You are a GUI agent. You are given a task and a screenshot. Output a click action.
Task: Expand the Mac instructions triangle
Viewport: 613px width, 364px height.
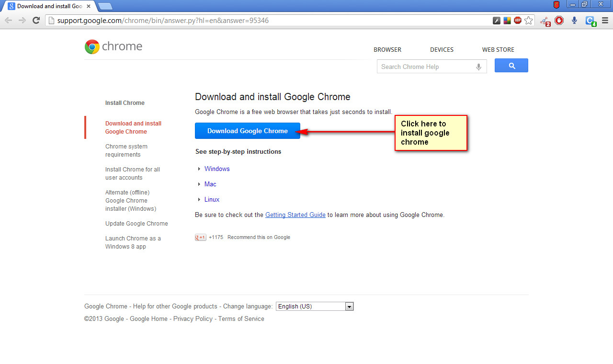(199, 184)
